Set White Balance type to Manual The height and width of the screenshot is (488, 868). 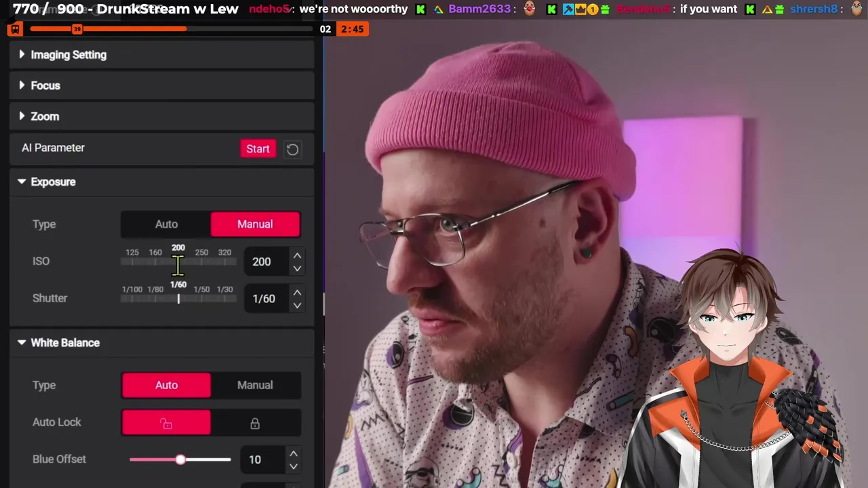[x=255, y=385]
